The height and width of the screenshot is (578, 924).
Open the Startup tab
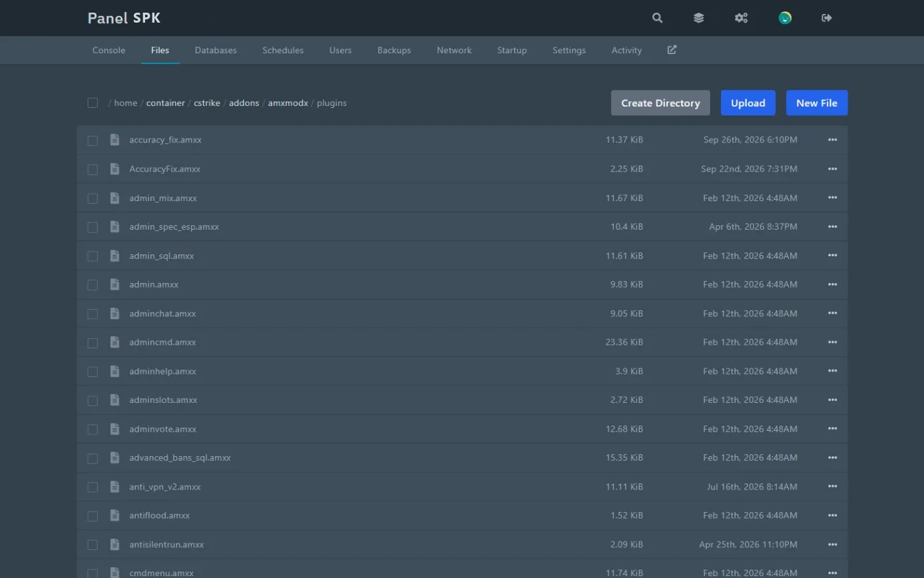[x=512, y=50]
